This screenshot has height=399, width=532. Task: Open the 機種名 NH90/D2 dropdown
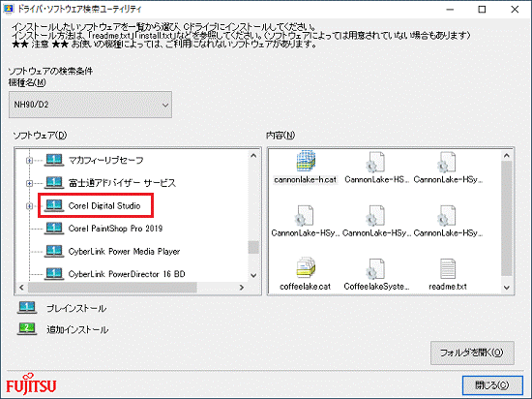tap(90, 105)
